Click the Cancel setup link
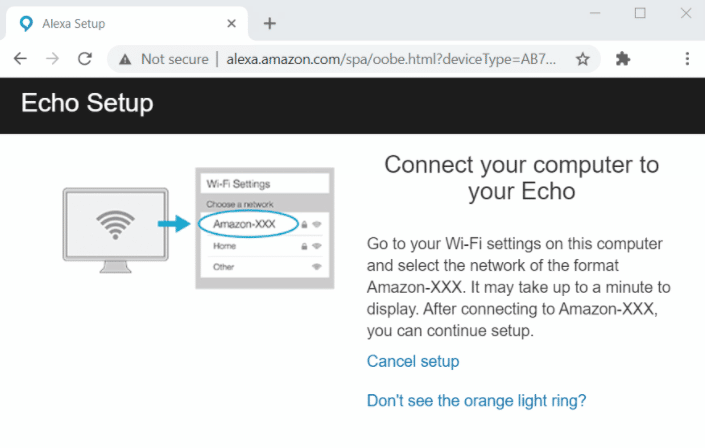The width and height of the screenshot is (705, 448). tap(413, 361)
